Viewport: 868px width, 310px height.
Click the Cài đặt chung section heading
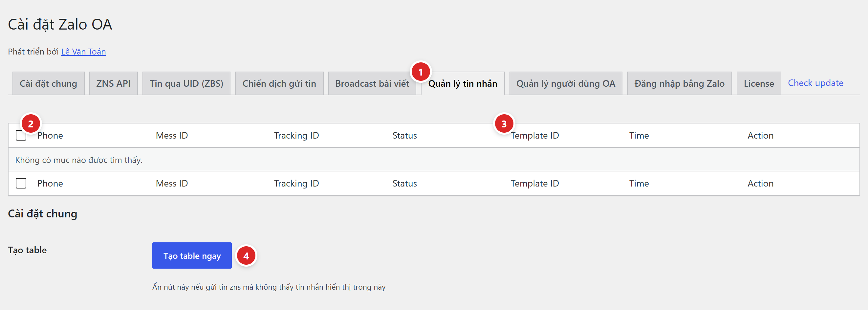(42, 214)
